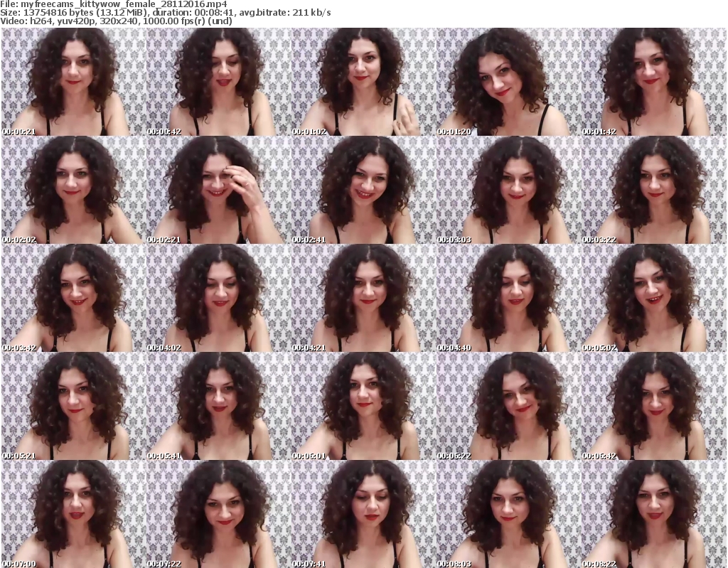Open the frame at 00:02:21

[x=218, y=190]
